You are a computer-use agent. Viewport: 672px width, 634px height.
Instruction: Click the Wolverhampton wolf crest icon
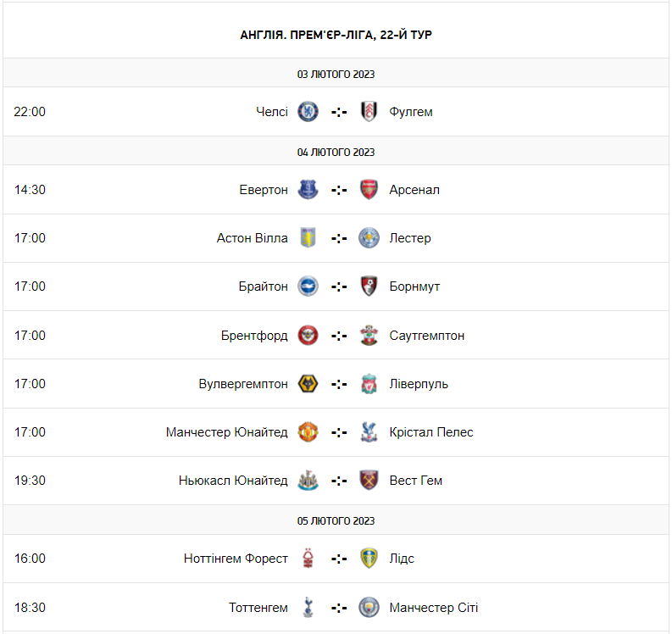[308, 384]
